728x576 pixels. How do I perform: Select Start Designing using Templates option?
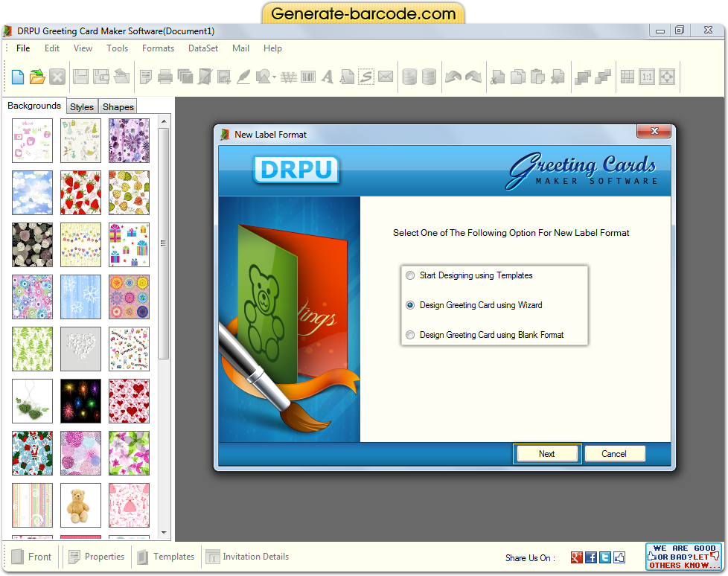pyautogui.click(x=469, y=275)
